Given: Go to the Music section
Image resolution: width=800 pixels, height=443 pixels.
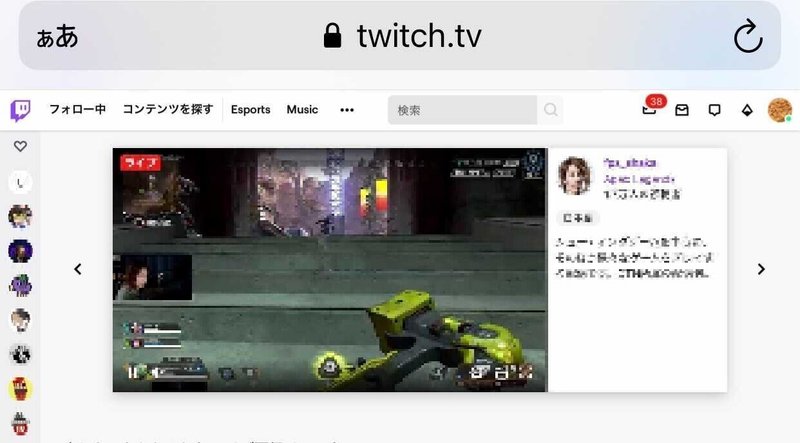Looking at the screenshot, I should [x=302, y=110].
